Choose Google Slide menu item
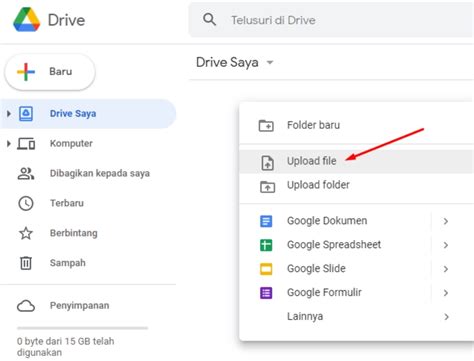The height and width of the screenshot is (361, 474). [x=357, y=269]
